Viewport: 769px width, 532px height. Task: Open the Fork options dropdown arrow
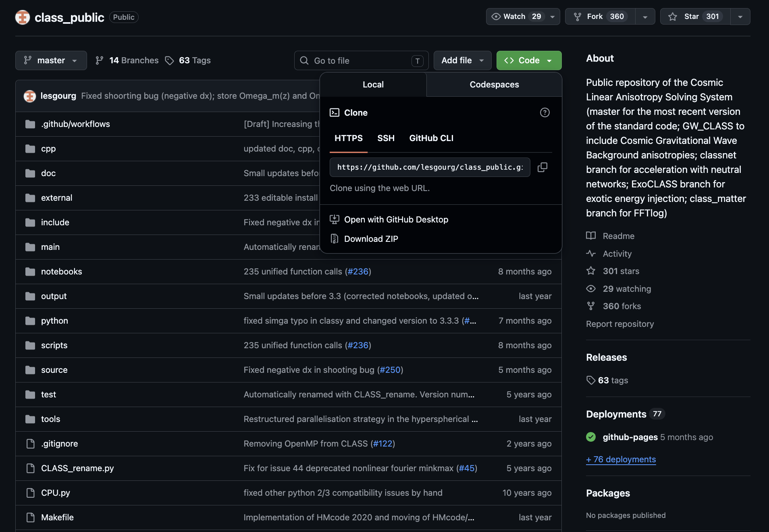coord(645,17)
